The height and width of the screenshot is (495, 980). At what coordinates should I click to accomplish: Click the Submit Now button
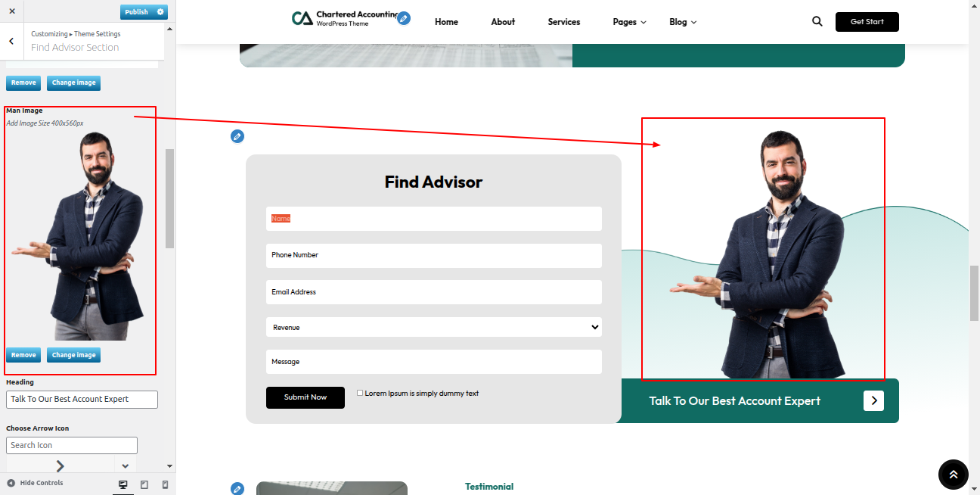305,397
